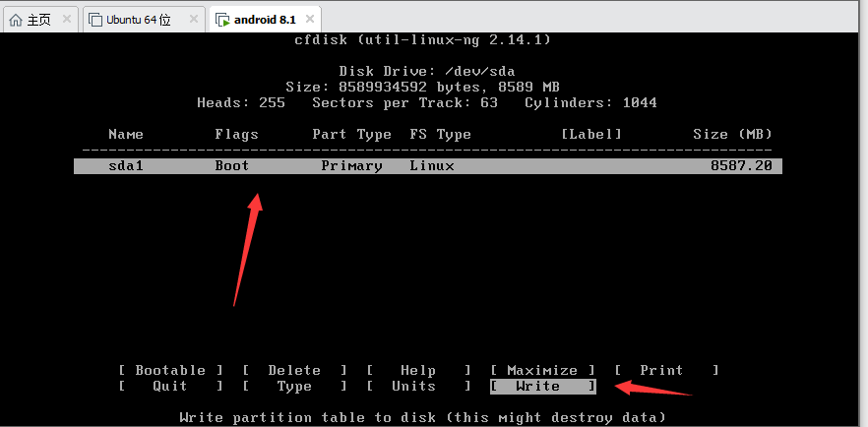Select the Help menu option
Viewport: 868px width, 427px height.
(418, 371)
